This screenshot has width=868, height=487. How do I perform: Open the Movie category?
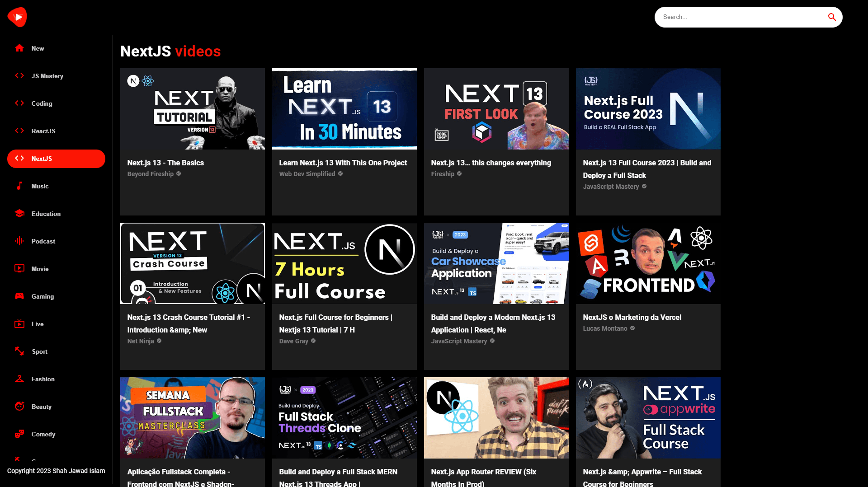coord(56,269)
